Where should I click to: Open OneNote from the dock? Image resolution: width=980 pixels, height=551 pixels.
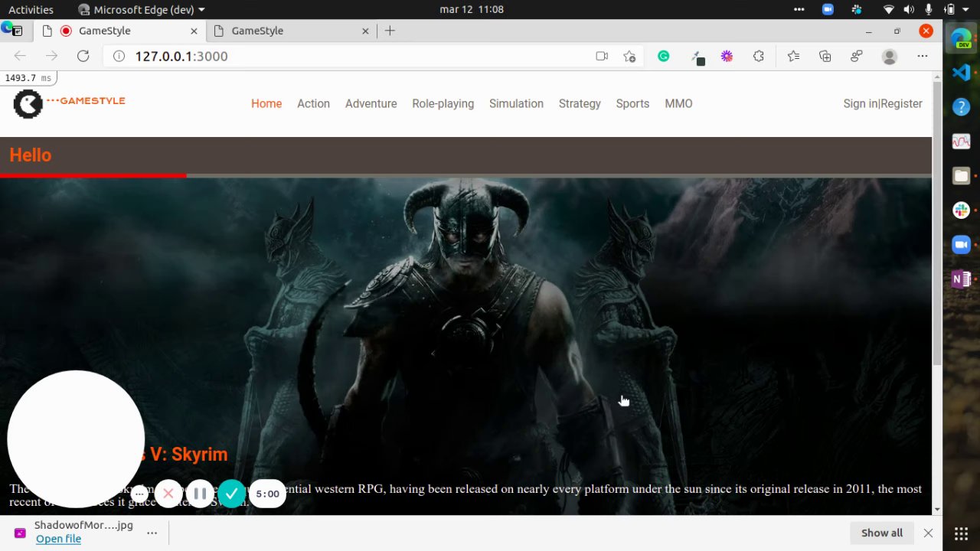point(961,279)
